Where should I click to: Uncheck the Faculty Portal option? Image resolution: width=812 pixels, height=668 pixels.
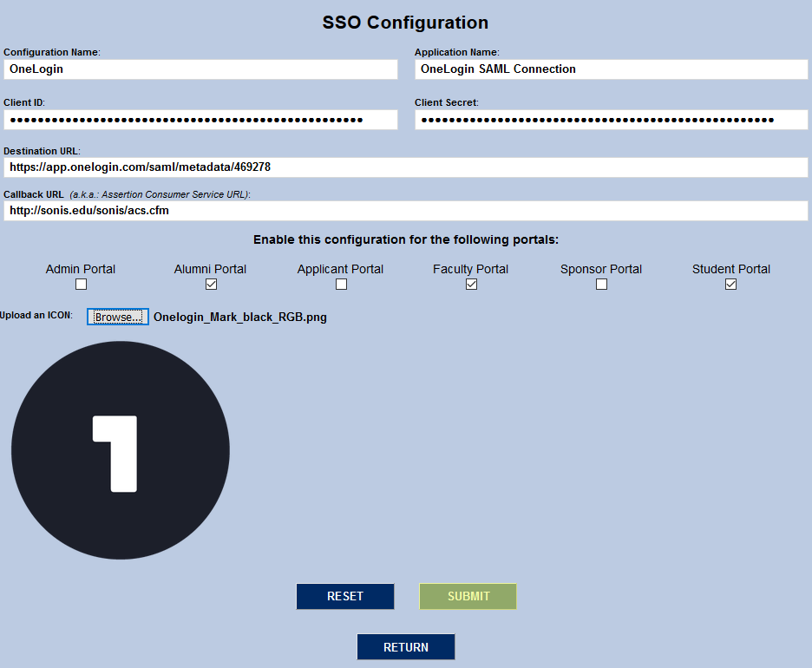[471, 284]
